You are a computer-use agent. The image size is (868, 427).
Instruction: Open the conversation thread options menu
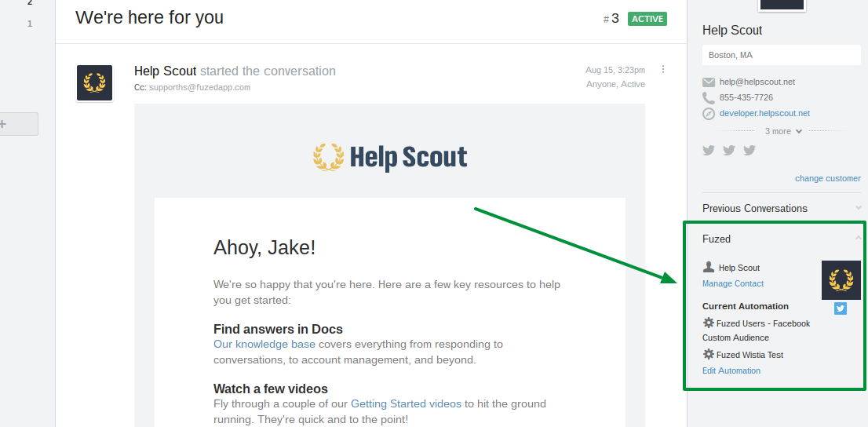pos(663,69)
